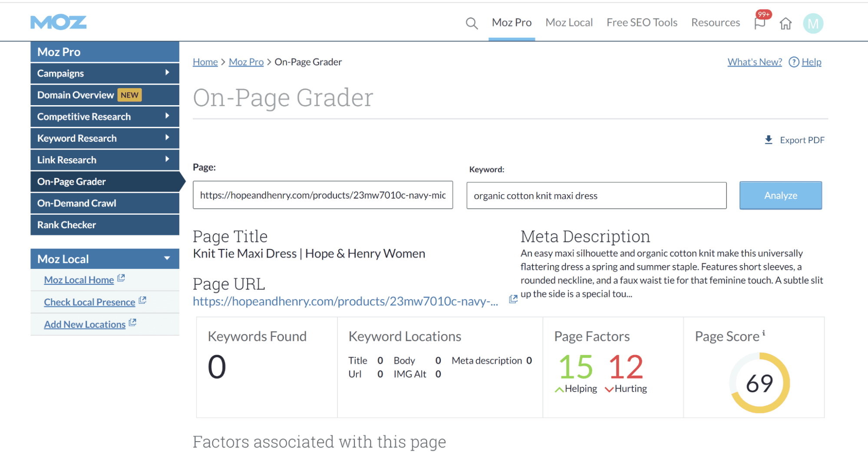Open the Free SEO Tools menu

pos(642,22)
